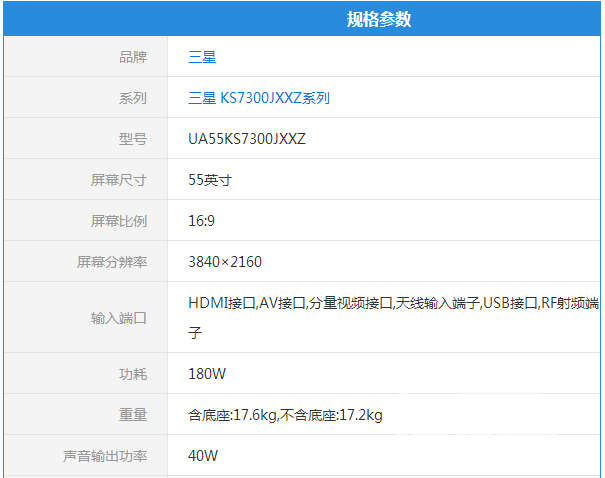The image size is (605, 478).
Task: Select the 功耗 row label
Action: [133, 374]
